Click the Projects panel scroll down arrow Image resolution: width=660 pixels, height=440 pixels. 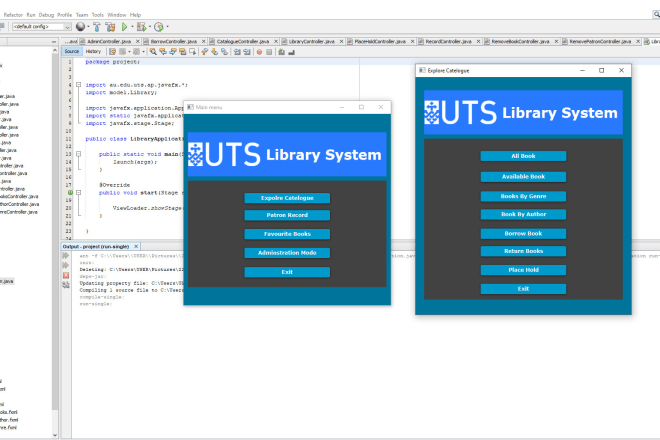(55, 435)
